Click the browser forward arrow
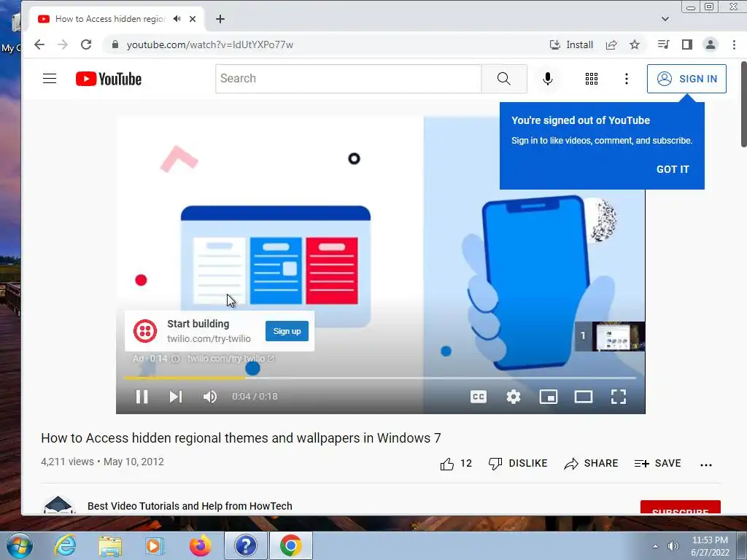 [63, 44]
